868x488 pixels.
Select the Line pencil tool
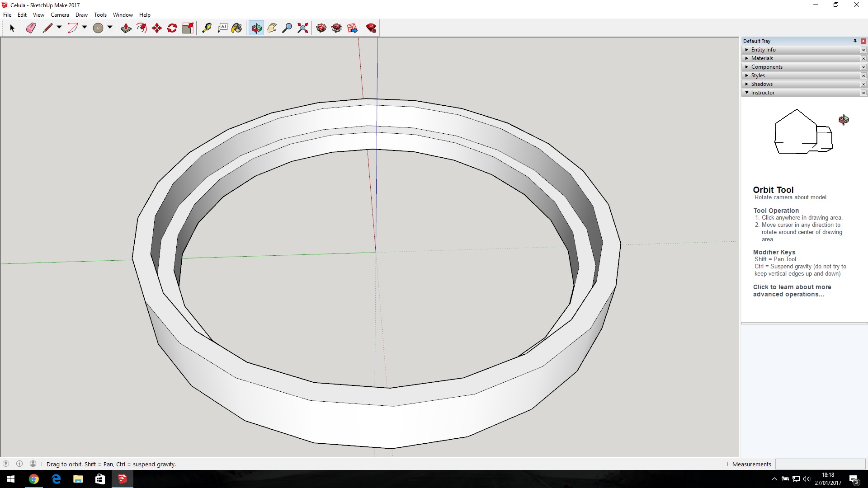click(47, 28)
